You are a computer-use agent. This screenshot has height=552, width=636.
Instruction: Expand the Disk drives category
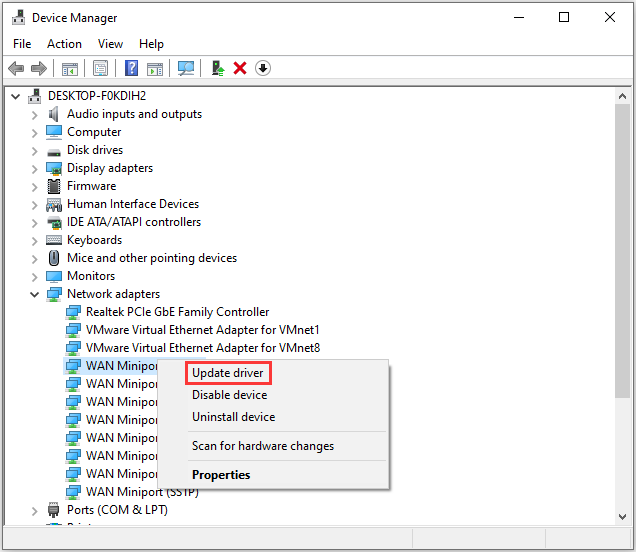[x=35, y=151]
